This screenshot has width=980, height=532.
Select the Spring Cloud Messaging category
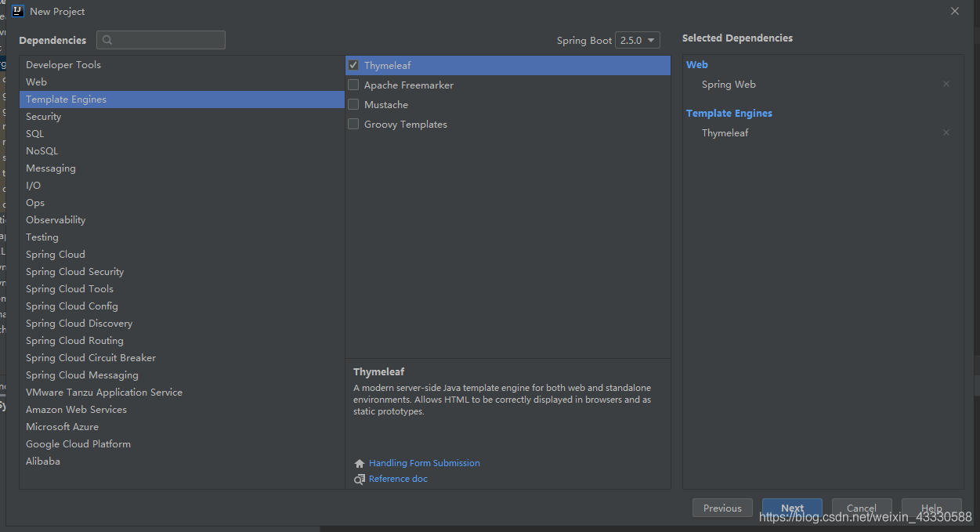point(182,375)
